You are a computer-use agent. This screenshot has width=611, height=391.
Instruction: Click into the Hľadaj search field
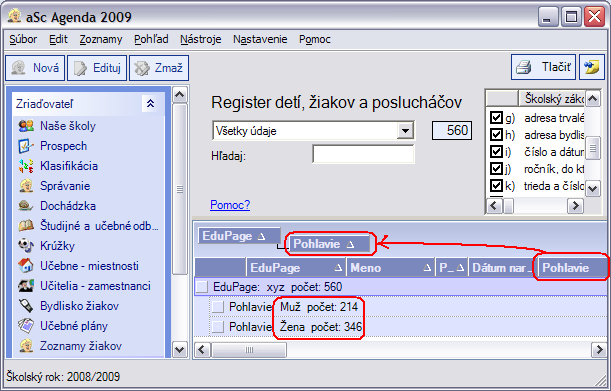click(x=363, y=154)
